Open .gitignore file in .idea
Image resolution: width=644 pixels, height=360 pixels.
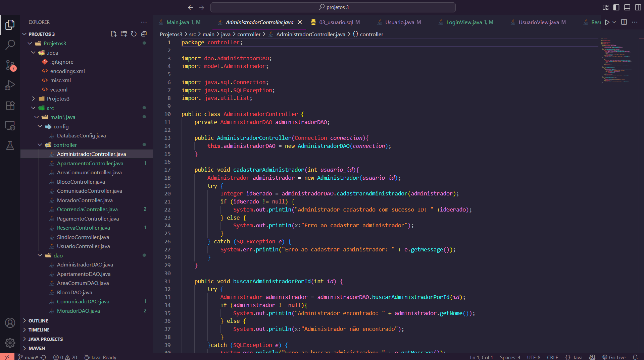[62, 62]
